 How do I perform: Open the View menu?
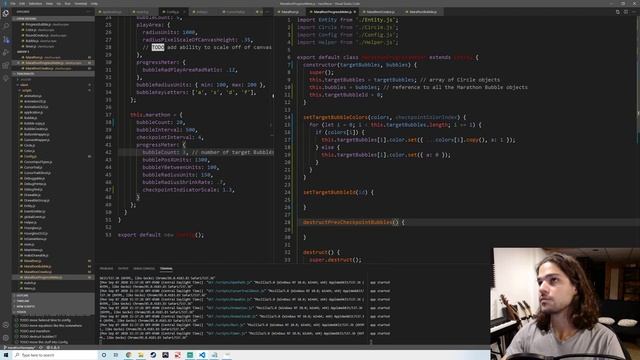(49, 4)
